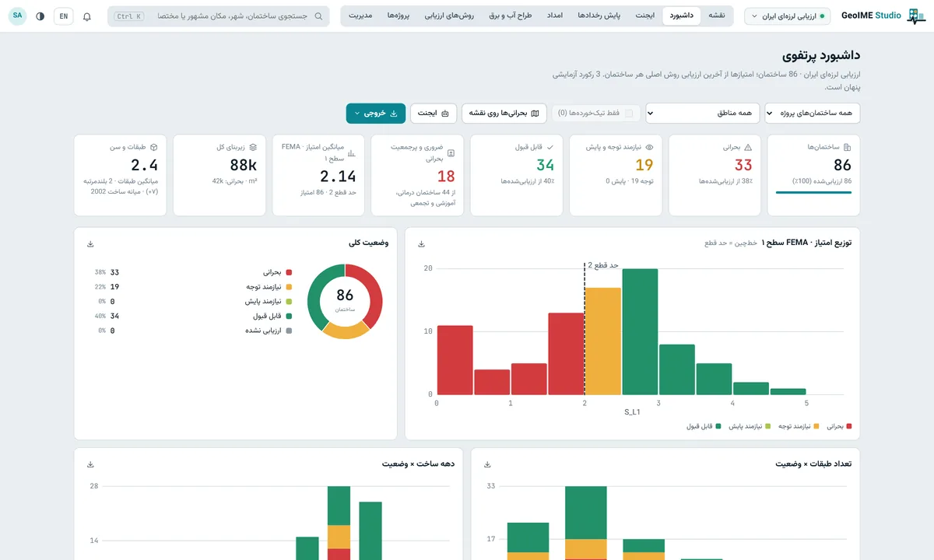This screenshot has height=560, width=934.
Task: Download the توزیع امتیاز FEMA chart
Action: coord(422,244)
